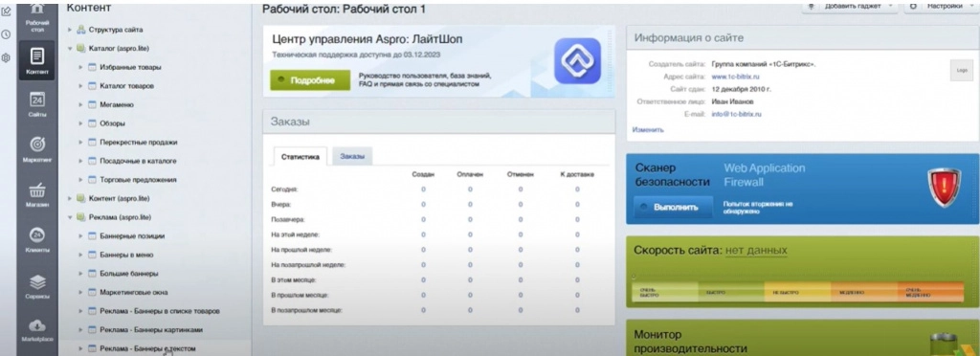Click the green Подробнее button
The image size is (980, 356).
click(311, 80)
